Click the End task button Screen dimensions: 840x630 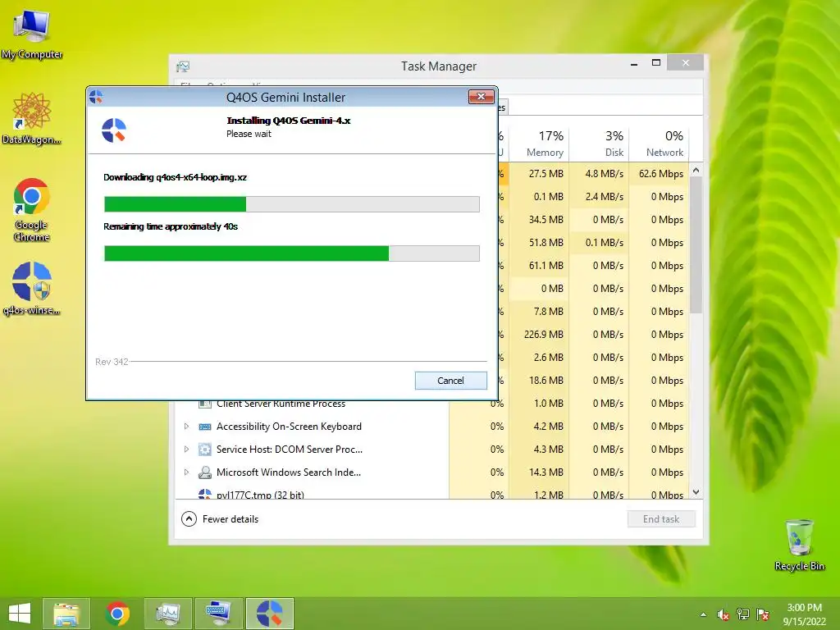661,519
